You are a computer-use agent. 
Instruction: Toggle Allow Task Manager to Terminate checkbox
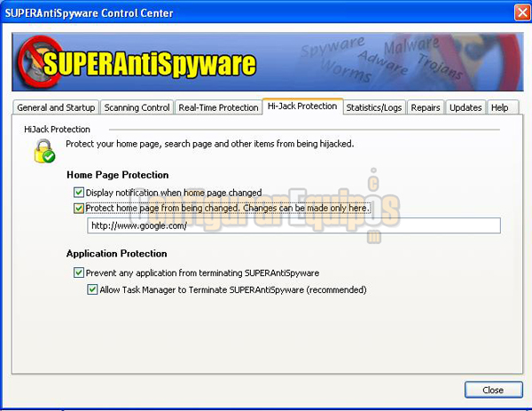[92, 289]
